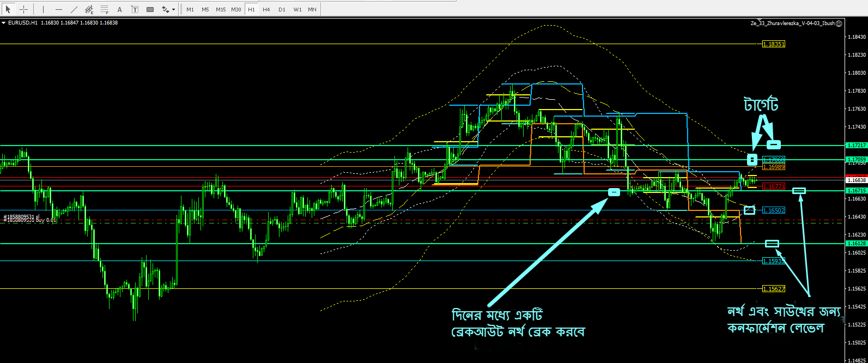Select the Cursor arrow tool
868x363 pixels.
point(8,9)
